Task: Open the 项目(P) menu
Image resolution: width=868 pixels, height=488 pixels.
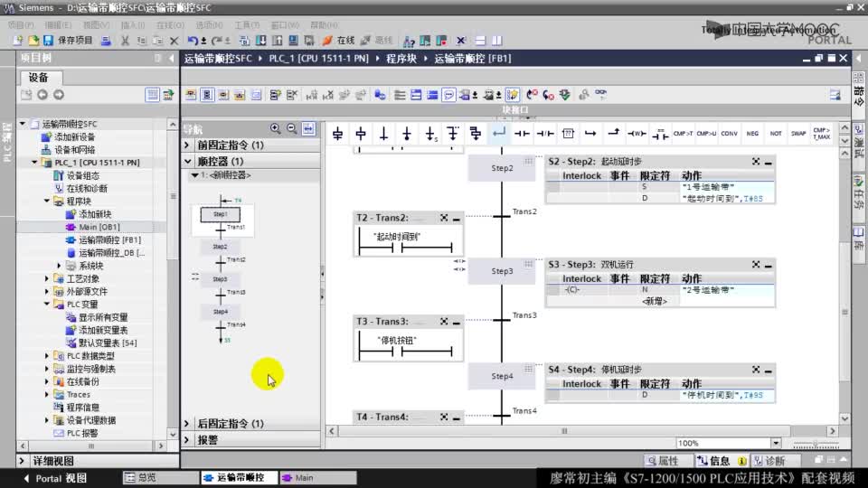Action: point(21,25)
